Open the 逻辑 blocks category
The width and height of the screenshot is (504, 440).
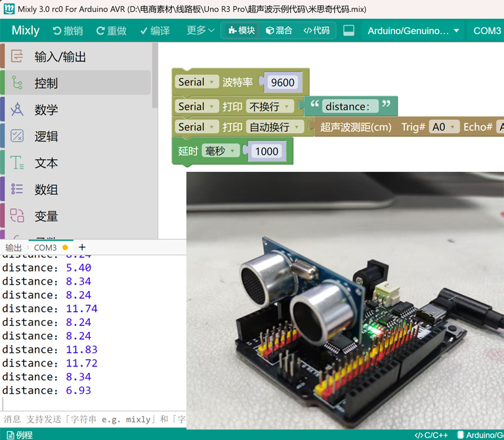click(x=46, y=136)
